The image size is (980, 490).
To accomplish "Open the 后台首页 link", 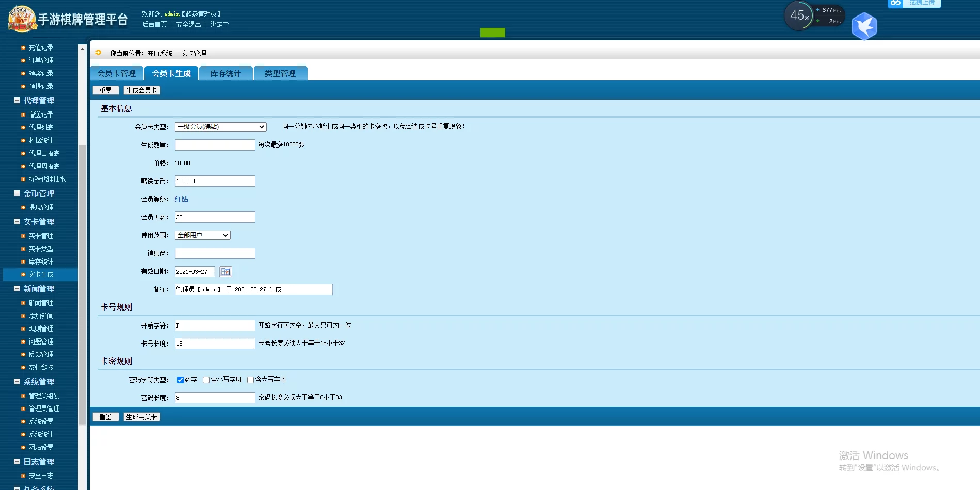I will click(155, 24).
